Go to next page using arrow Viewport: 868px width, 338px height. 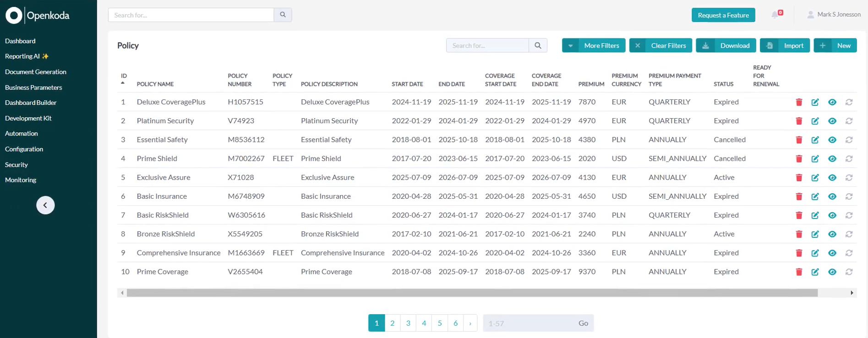[x=470, y=323]
